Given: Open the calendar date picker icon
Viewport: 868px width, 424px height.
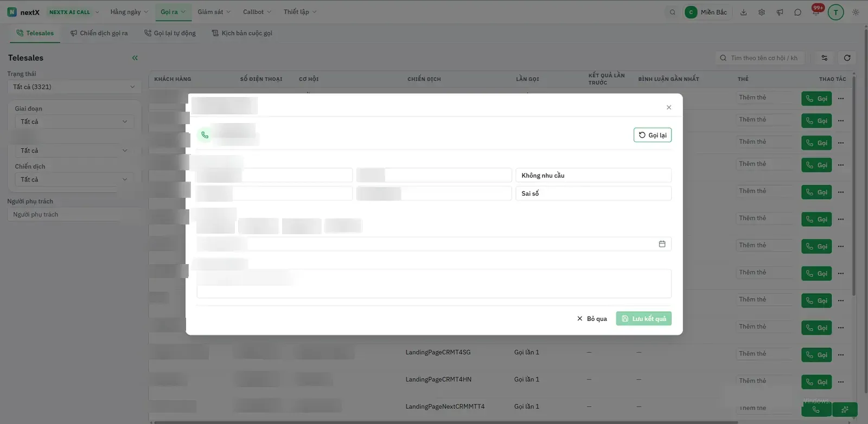Looking at the screenshot, I should point(662,244).
